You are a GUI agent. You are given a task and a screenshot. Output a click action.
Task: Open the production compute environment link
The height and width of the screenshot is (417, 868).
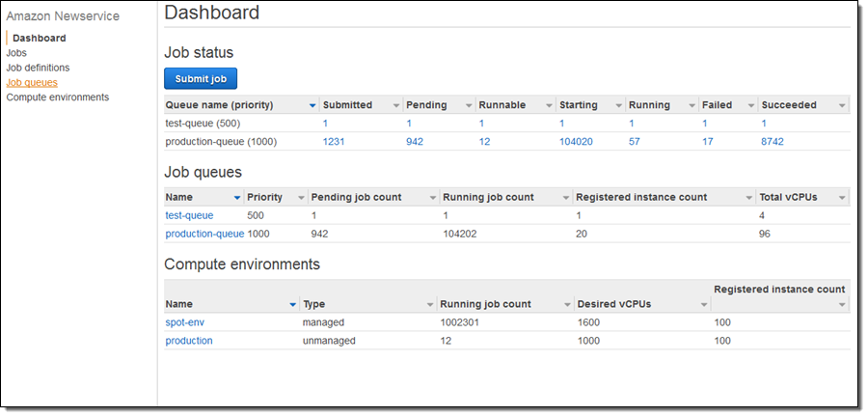(189, 341)
